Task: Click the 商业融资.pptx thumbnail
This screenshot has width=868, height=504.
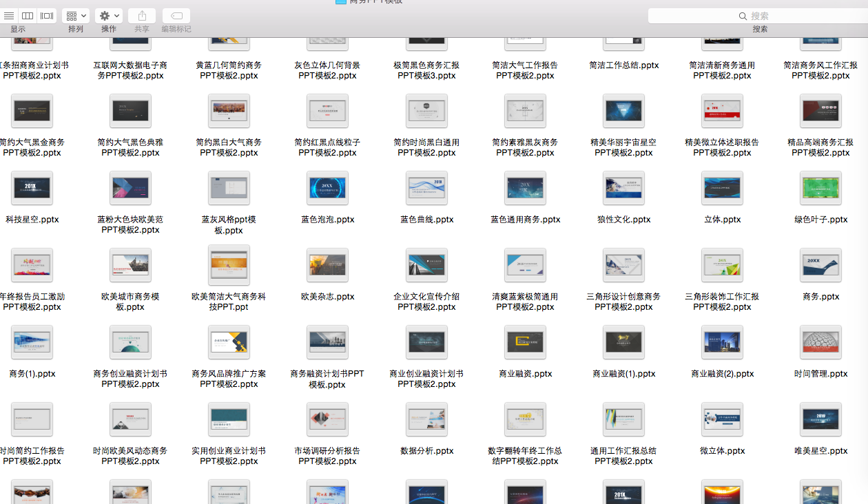Action: click(525, 342)
